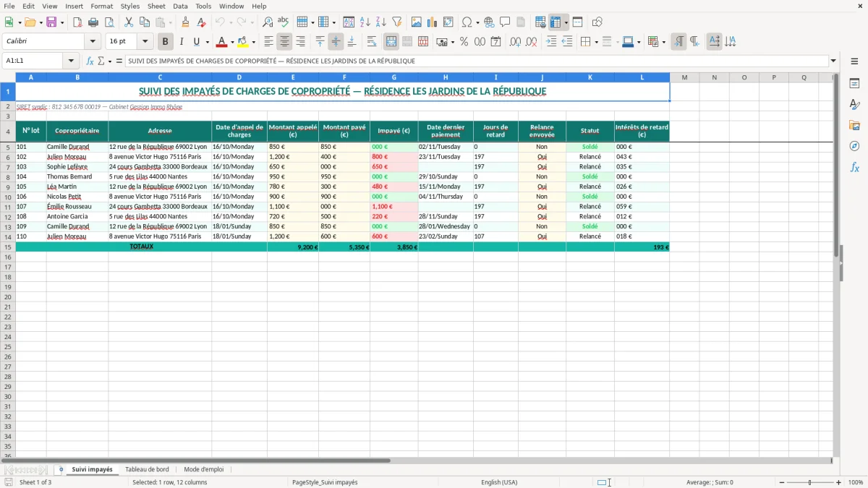Sort descending Z to A
868x488 pixels.
(381, 22)
